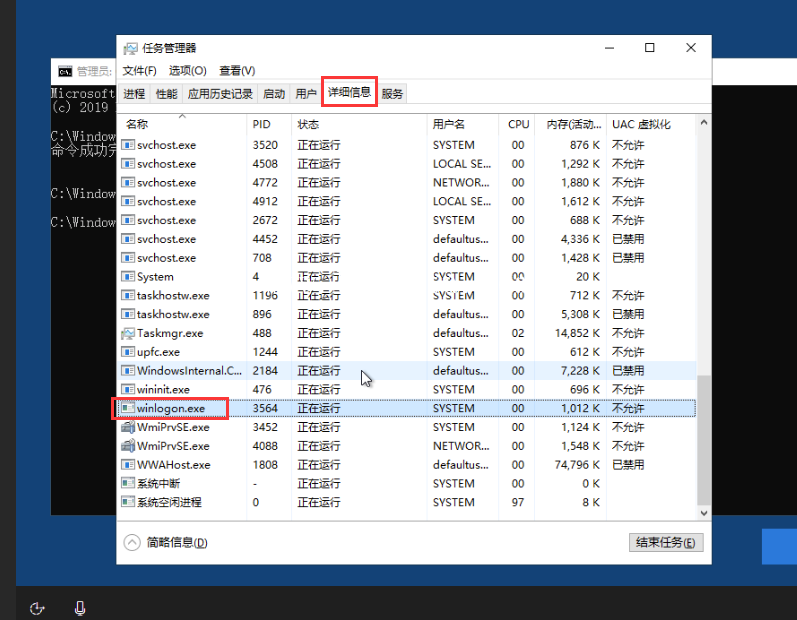Click the icon of svchost.exe PID 4508
797x620 pixels.
(x=128, y=164)
